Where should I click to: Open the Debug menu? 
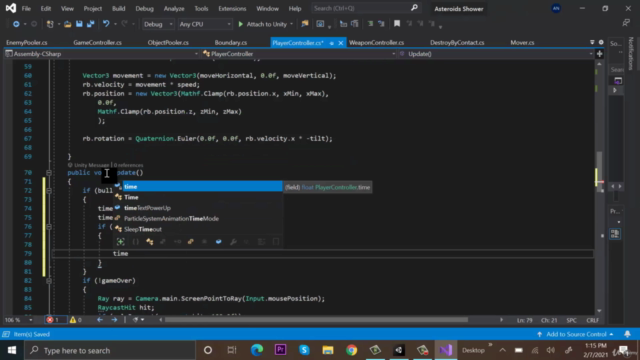pyautogui.click(x=144, y=8)
